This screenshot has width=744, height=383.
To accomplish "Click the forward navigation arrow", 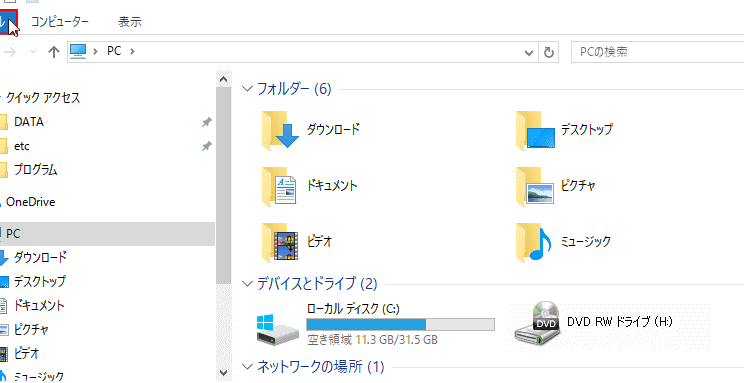I will tap(9, 52).
